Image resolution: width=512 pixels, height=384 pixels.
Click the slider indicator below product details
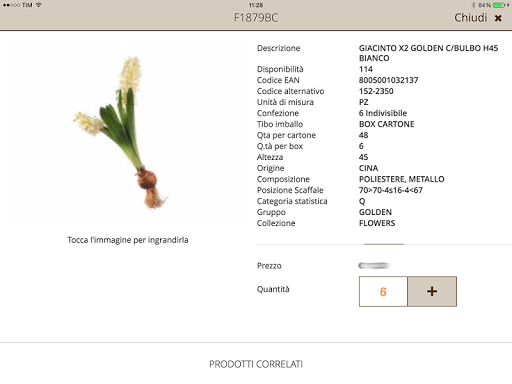pyautogui.click(x=384, y=244)
